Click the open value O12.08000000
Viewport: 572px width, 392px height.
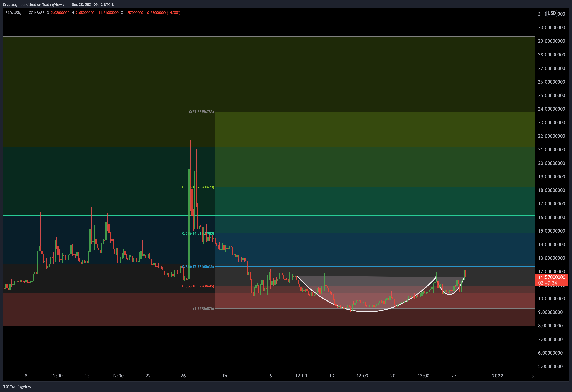tap(58, 13)
